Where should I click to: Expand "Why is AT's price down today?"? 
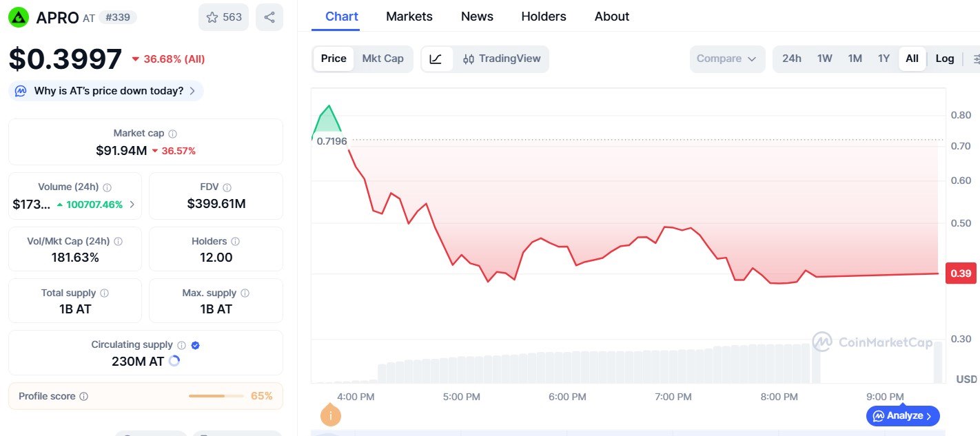pos(107,91)
